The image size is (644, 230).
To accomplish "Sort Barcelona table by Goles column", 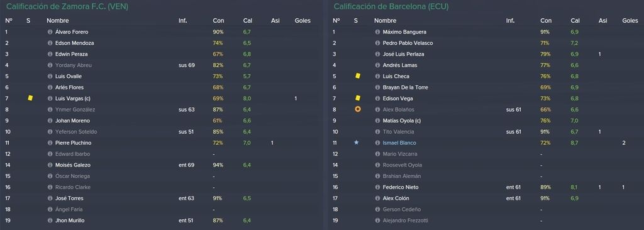I will pyautogui.click(x=630, y=21).
